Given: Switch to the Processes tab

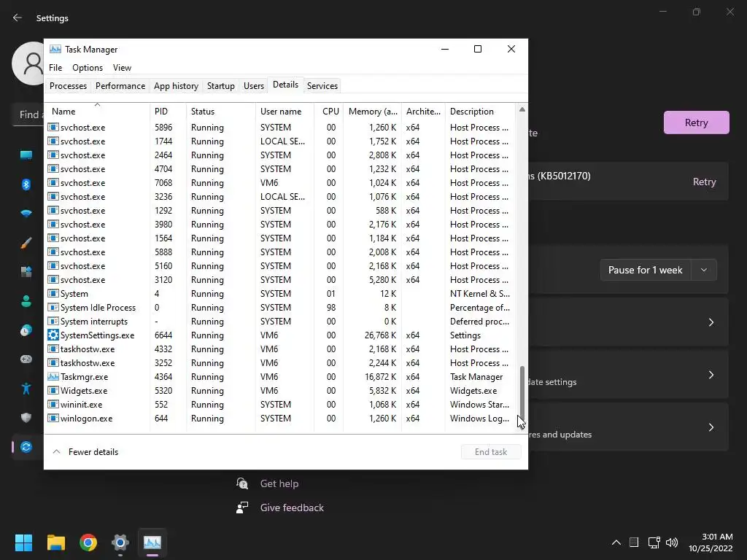Looking at the screenshot, I should click(x=68, y=86).
